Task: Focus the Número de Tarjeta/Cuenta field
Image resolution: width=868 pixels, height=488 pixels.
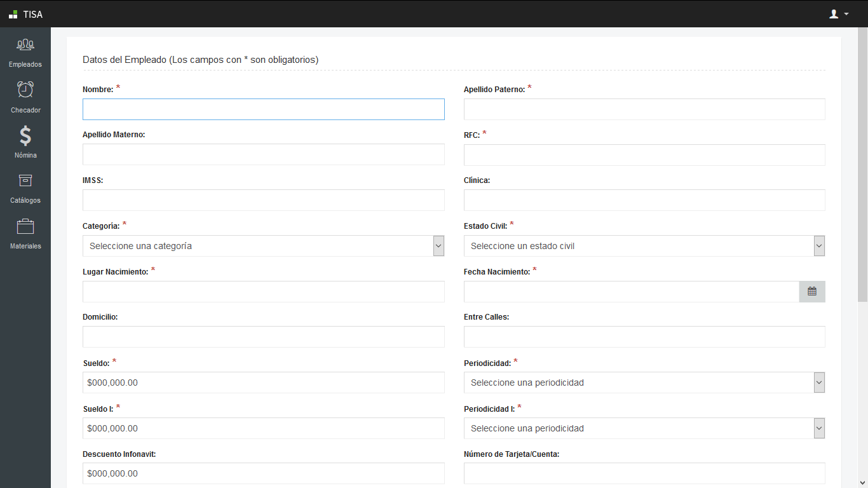Action: (x=644, y=473)
